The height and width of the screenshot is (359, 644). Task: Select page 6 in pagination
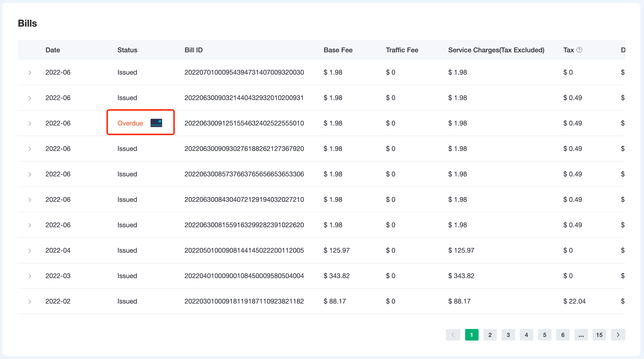pyautogui.click(x=563, y=335)
